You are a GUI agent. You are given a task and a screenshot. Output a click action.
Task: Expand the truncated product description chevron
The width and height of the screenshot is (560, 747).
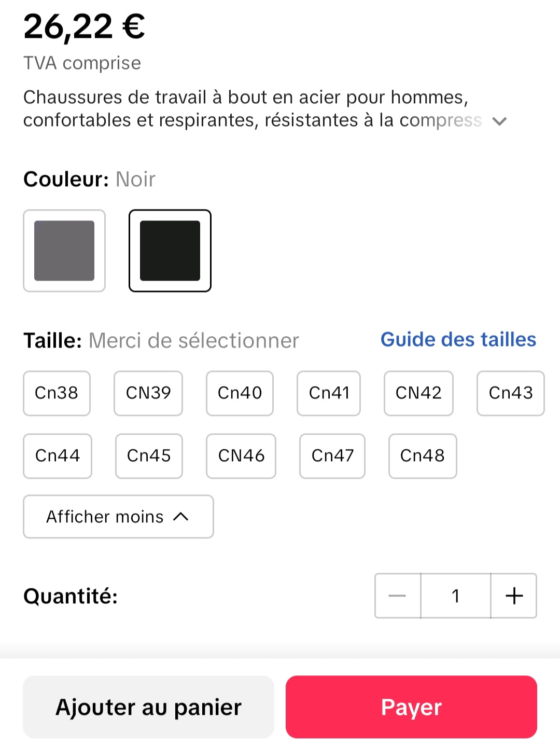tap(499, 121)
